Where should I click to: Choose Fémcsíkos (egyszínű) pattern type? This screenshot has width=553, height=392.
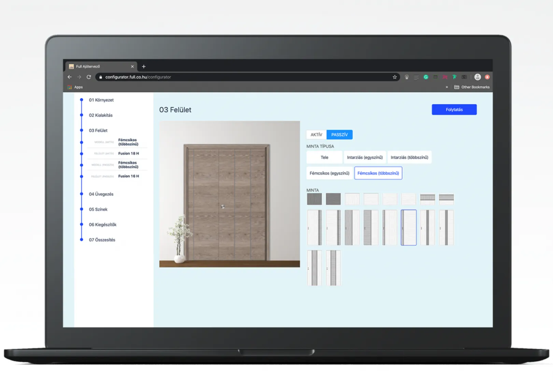(329, 173)
